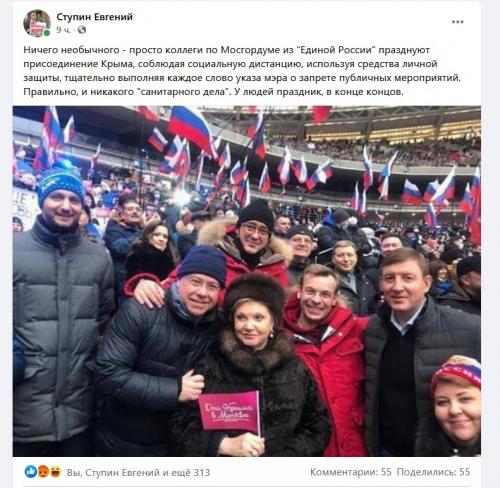The image size is (500, 488).
Task: Open the post via the '9 ч.' timestamp
Action: (63, 30)
